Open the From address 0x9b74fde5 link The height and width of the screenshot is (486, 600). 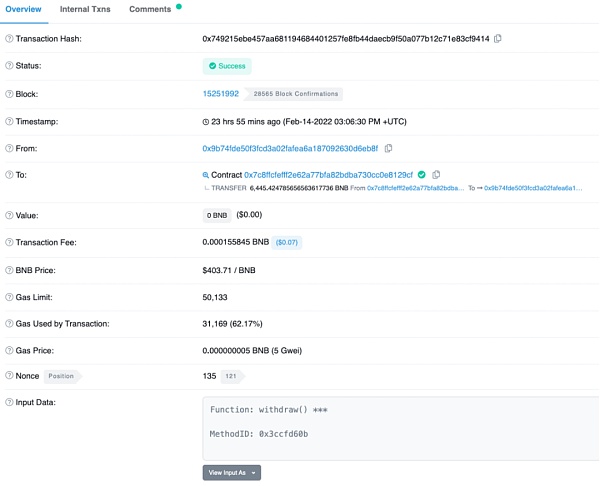(x=290, y=148)
